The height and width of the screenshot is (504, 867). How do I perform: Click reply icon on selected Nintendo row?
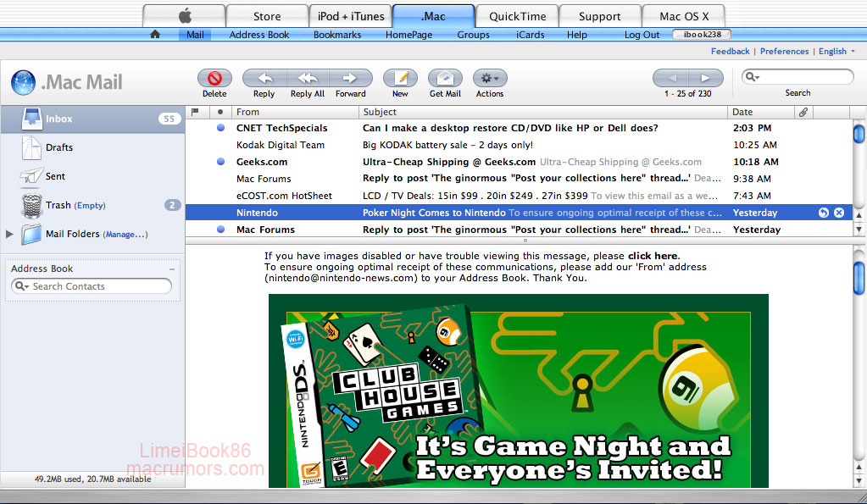tap(823, 213)
